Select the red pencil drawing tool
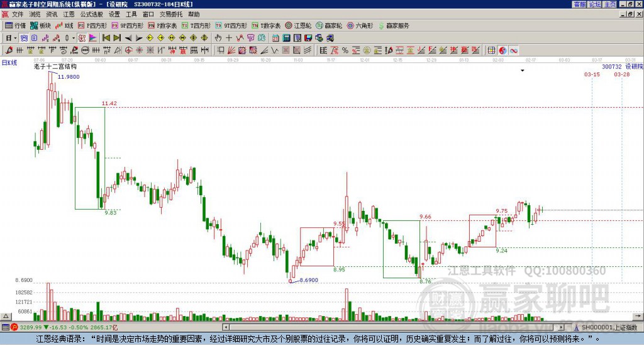Viewport: 644px width, 345px height. 9,50
